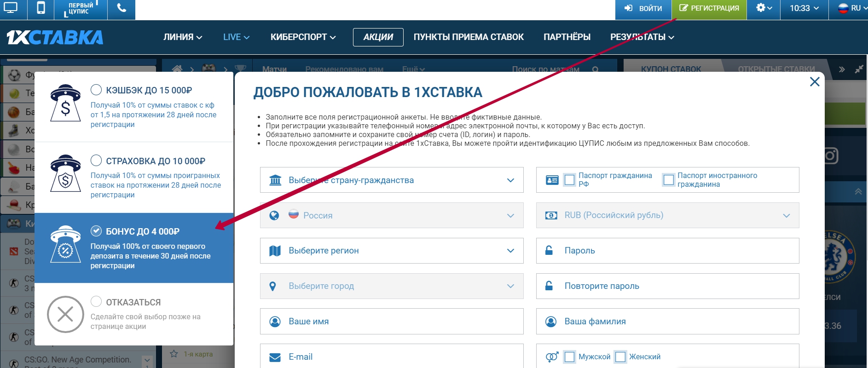Click the Регистрация button

(x=709, y=8)
